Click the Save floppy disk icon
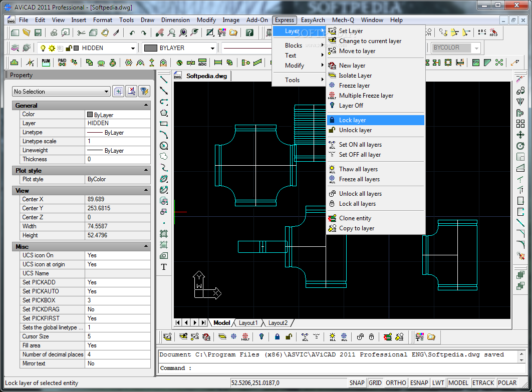 click(38, 33)
